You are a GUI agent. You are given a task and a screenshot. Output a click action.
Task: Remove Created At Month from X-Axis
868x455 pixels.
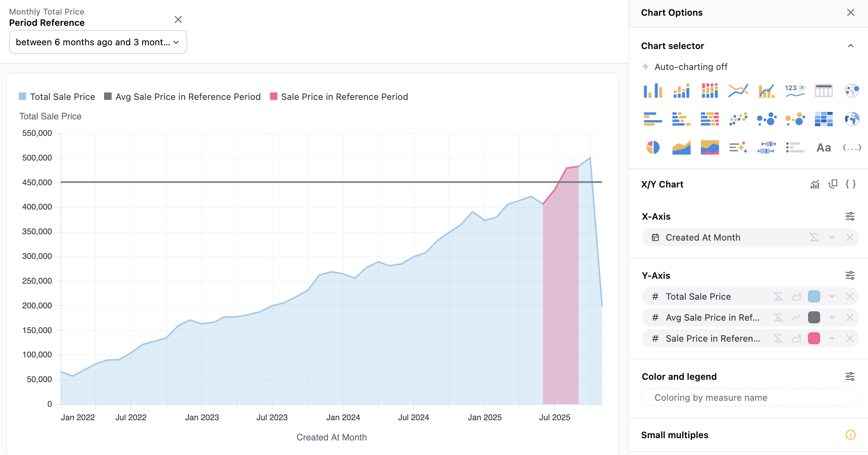pyautogui.click(x=850, y=238)
